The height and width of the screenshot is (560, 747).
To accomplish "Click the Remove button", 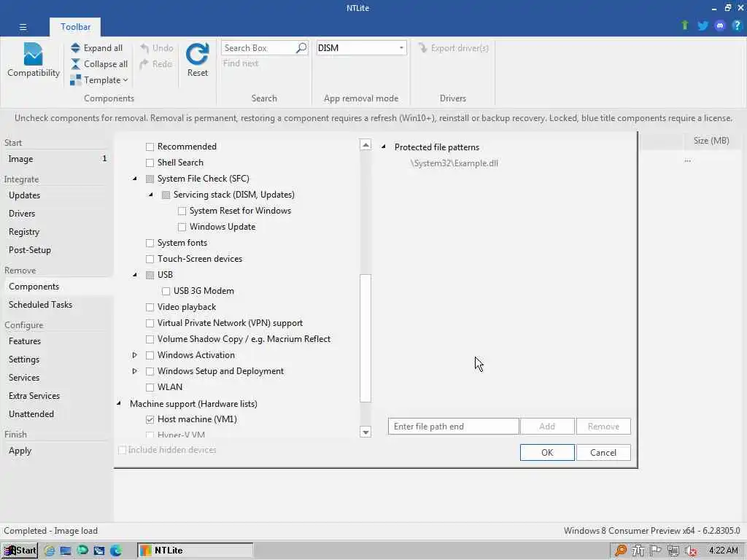I will point(603,427).
